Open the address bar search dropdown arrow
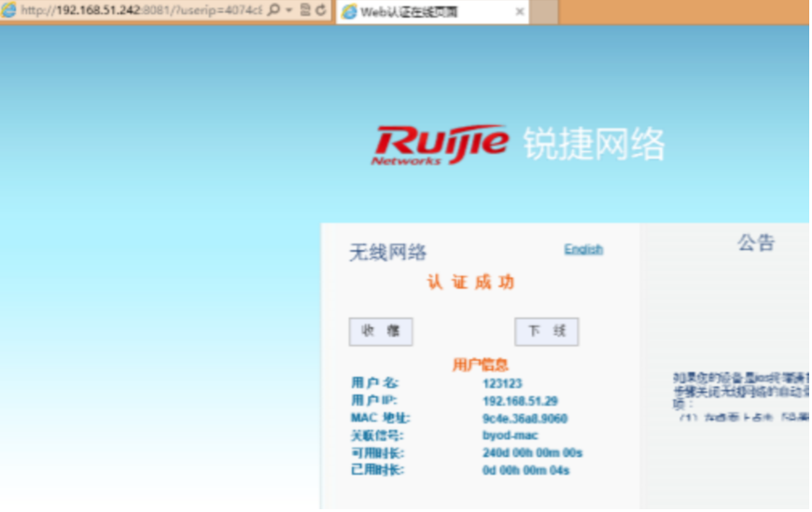This screenshot has height=512, width=812. [288, 10]
